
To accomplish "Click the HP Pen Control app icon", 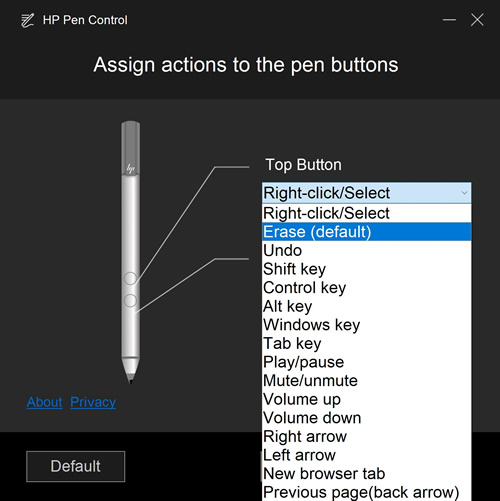I will (27, 20).
